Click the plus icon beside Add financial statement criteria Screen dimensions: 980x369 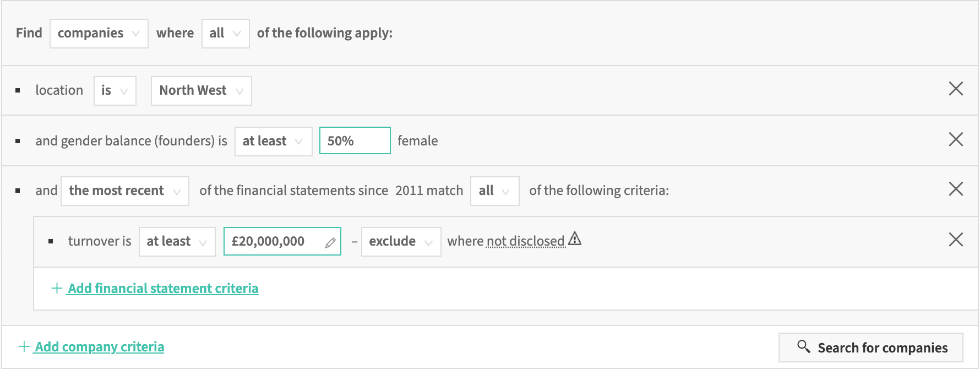(x=57, y=288)
